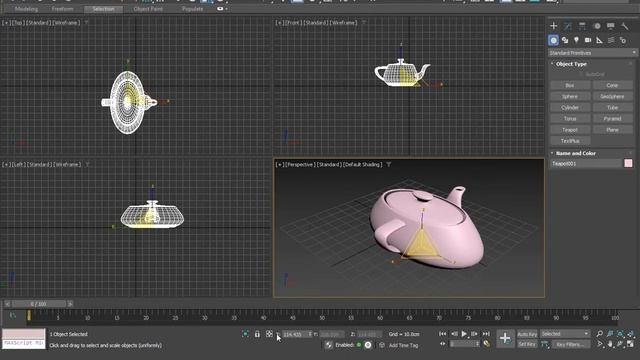Step to the previous frame
640x360 pixels.
click(x=454, y=334)
